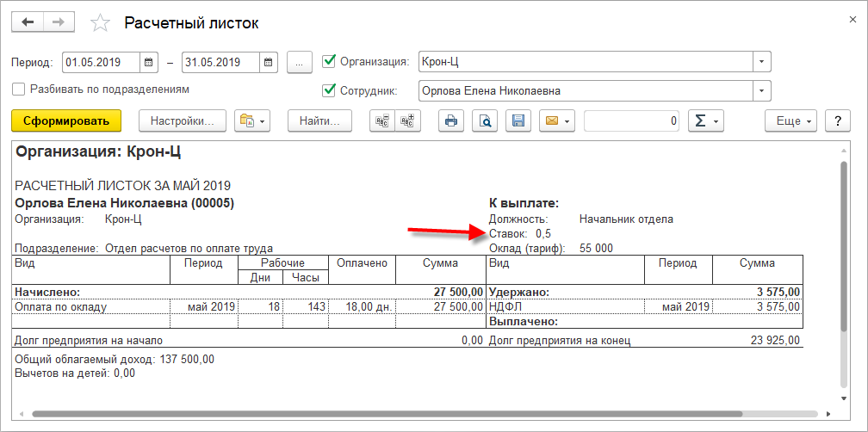Expand all report groups icon
This screenshot has height=432, width=868.
coord(407,121)
